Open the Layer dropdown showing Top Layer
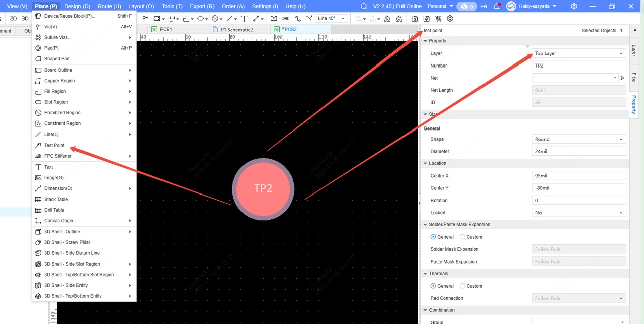This screenshot has height=324, width=644. [x=579, y=53]
